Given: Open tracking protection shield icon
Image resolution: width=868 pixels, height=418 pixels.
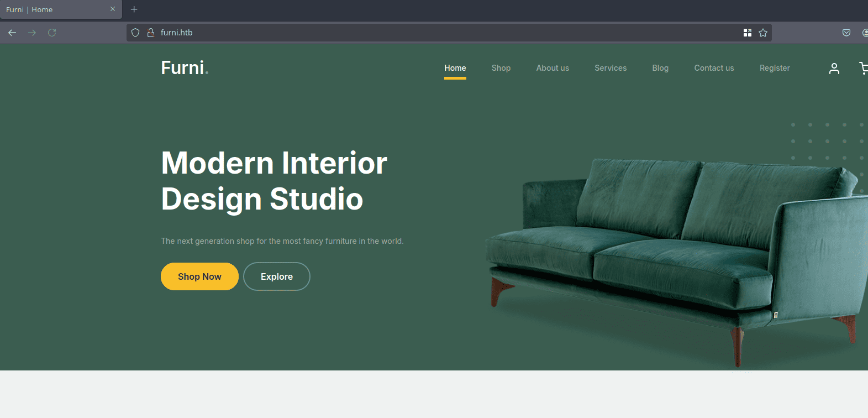Looking at the screenshot, I should 135,33.
